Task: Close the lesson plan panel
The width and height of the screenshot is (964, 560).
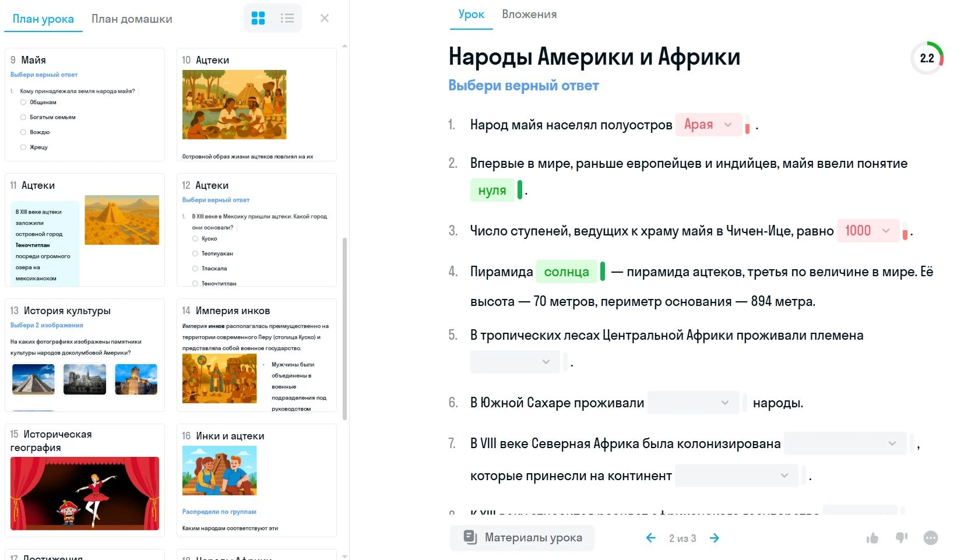Action: [325, 18]
